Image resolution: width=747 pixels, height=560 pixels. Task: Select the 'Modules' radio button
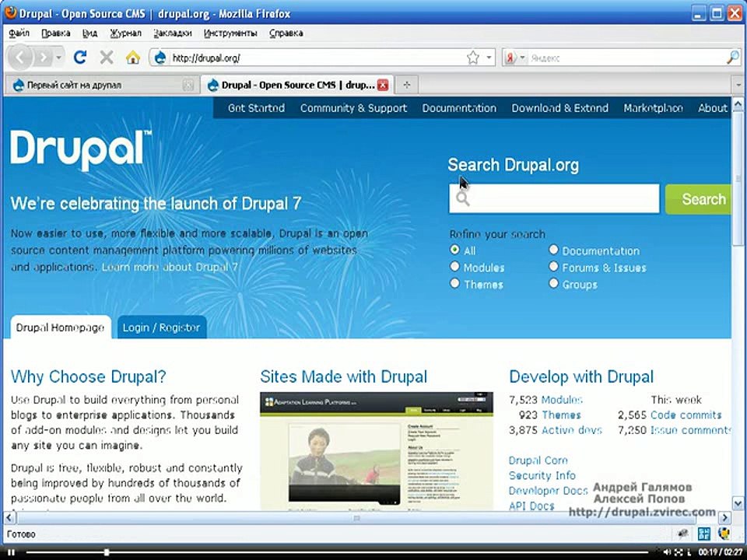[x=454, y=266]
